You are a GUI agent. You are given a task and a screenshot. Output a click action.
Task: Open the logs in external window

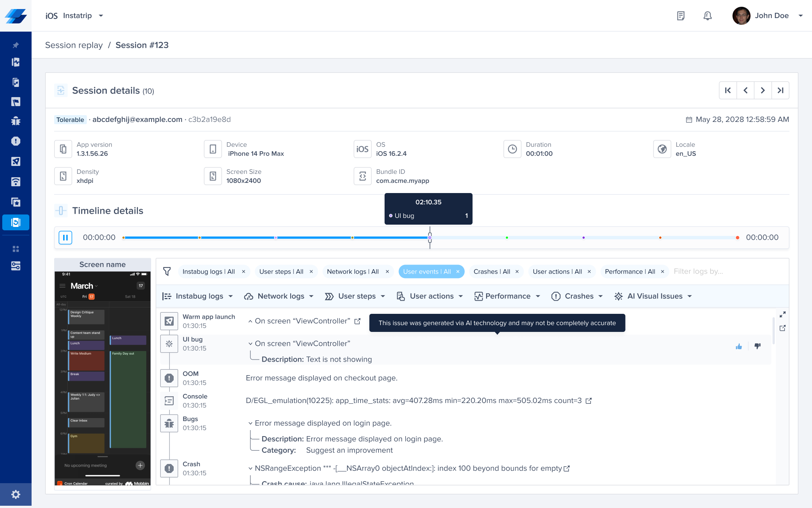pos(783,328)
